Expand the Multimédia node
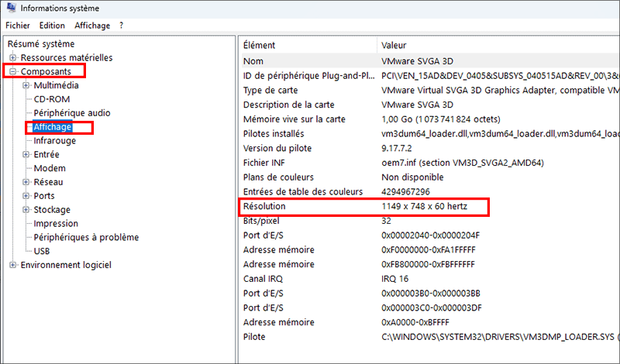The height and width of the screenshot is (364, 620). [26, 85]
